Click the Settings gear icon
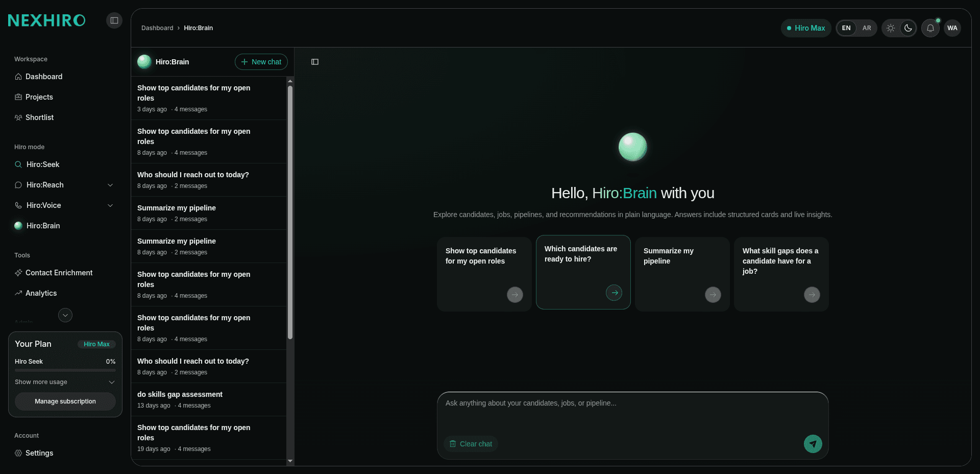 (x=18, y=453)
